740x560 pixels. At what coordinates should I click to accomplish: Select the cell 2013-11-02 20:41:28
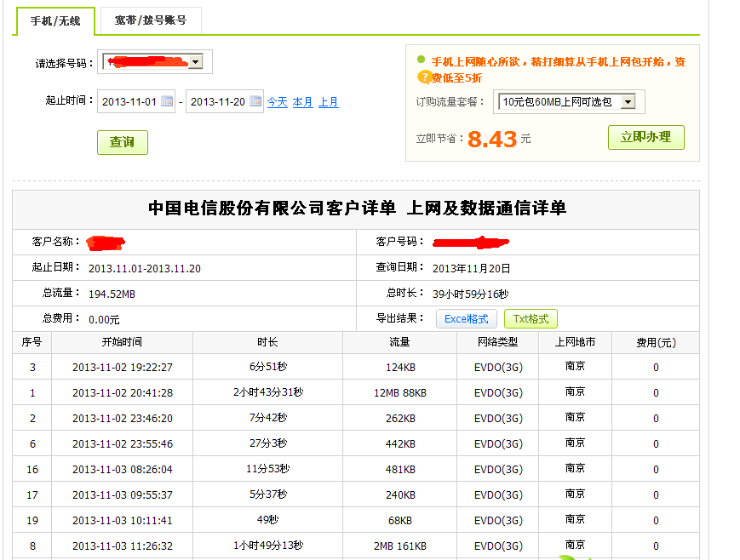coord(123,392)
